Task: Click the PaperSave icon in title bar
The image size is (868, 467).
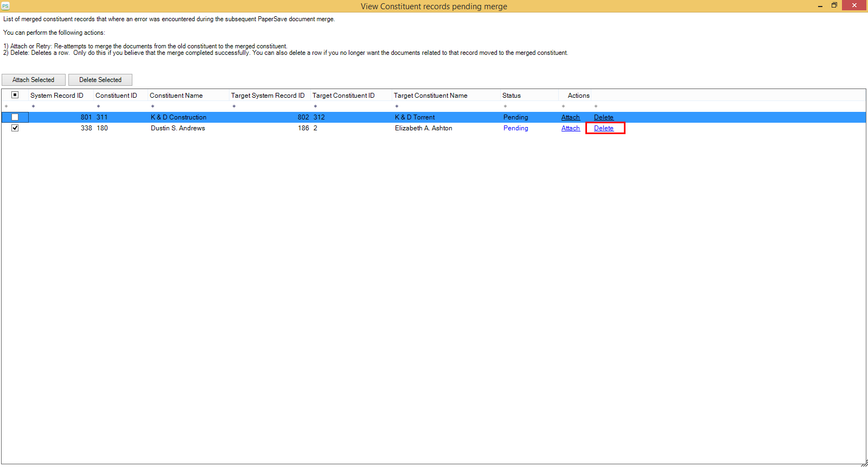Action: [x=5, y=6]
